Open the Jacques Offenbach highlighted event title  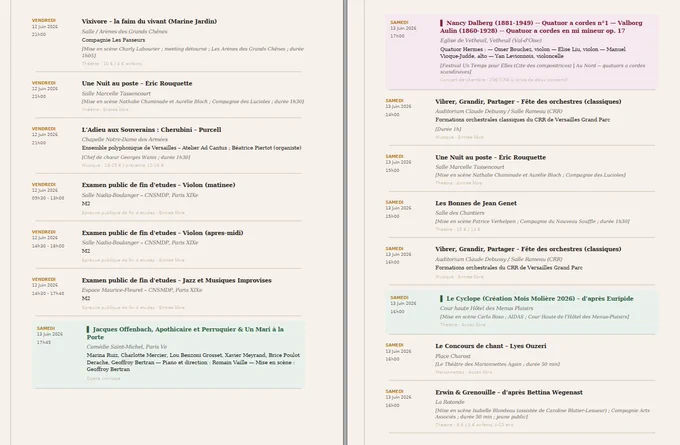pyautogui.click(x=185, y=333)
